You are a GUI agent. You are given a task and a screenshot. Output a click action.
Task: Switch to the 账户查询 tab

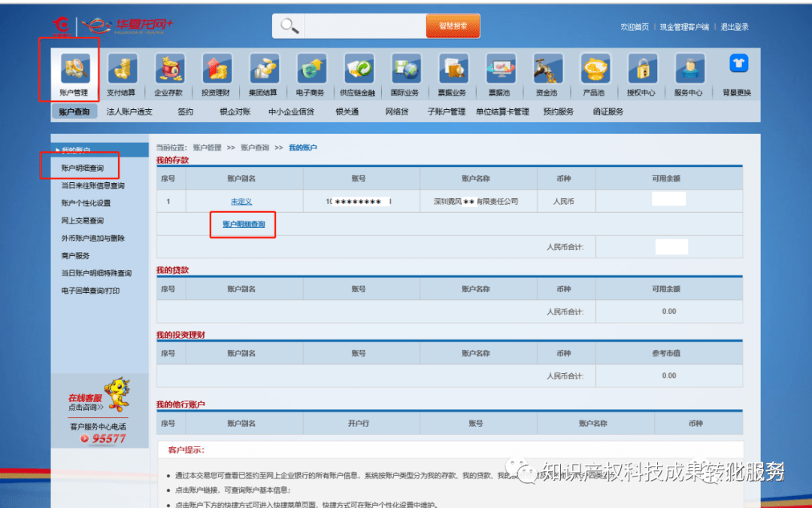click(x=73, y=111)
